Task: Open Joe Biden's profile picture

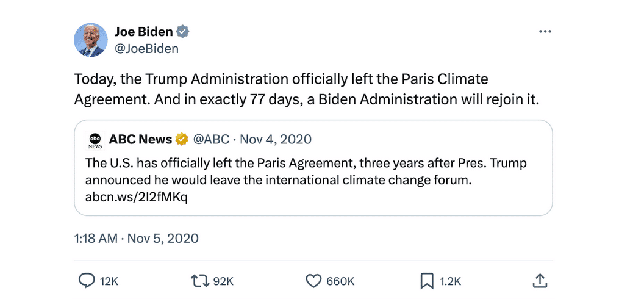Action: (90, 40)
